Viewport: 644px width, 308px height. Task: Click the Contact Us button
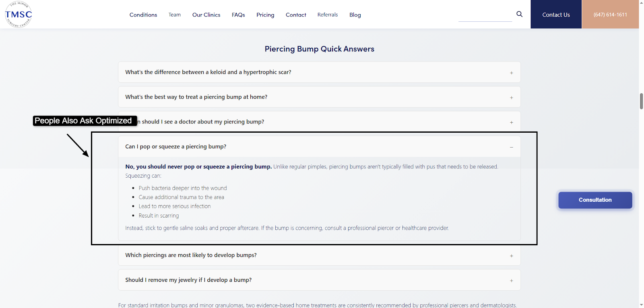[556, 14]
